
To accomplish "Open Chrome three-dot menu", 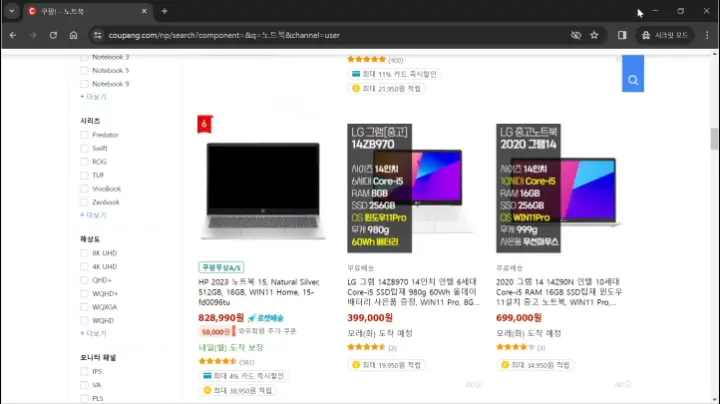I will tap(707, 35).
